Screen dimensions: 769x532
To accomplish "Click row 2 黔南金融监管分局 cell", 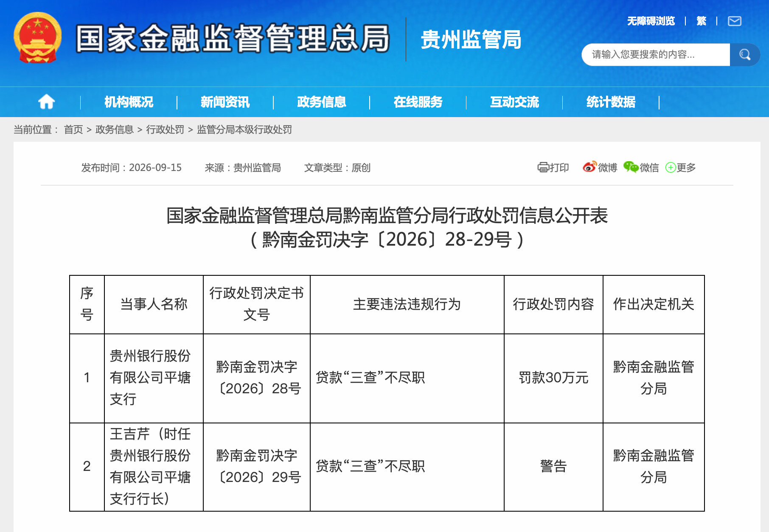I will point(654,466).
